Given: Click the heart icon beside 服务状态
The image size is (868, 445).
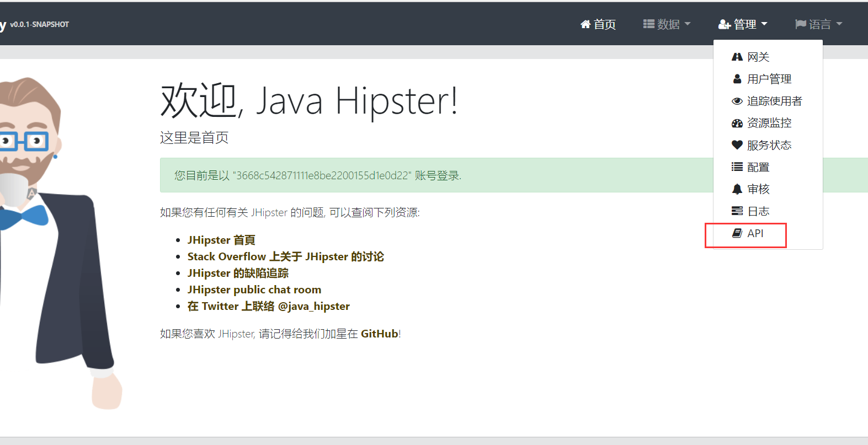Looking at the screenshot, I should point(737,145).
